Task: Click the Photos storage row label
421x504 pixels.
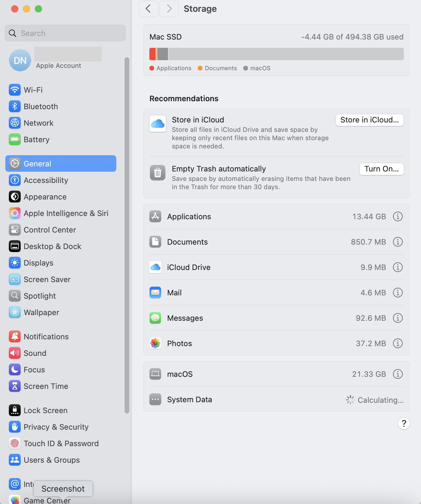Action: point(180,343)
